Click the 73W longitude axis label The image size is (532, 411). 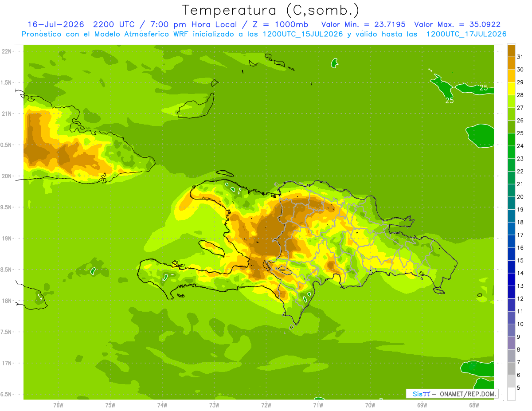[x=214, y=405]
